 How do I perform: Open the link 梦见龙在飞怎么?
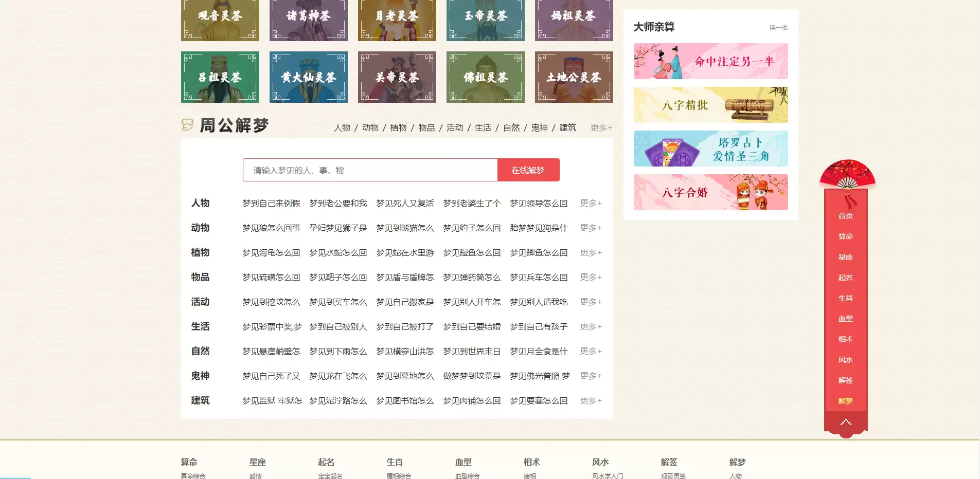click(x=338, y=376)
